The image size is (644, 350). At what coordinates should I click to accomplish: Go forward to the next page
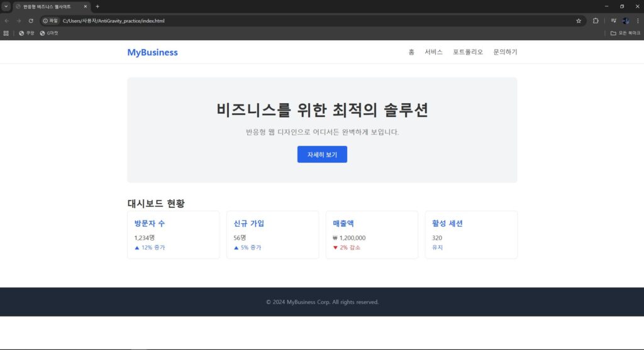point(19,21)
